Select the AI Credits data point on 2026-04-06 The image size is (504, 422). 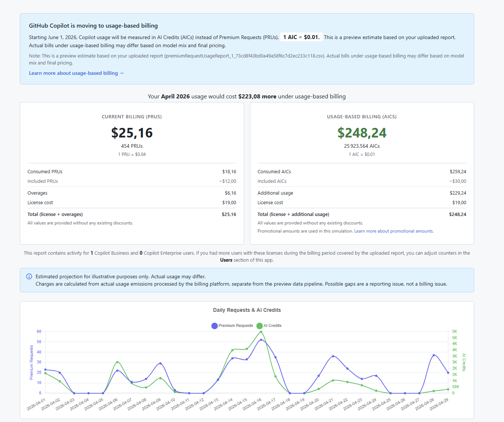[117, 362]
